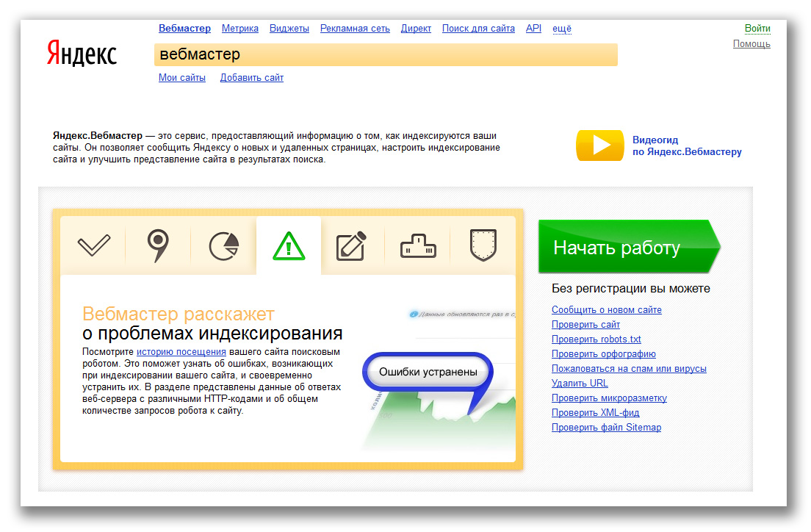Select the podium ranking tab icon
811x532 pixels.
[x=418, y=246]
